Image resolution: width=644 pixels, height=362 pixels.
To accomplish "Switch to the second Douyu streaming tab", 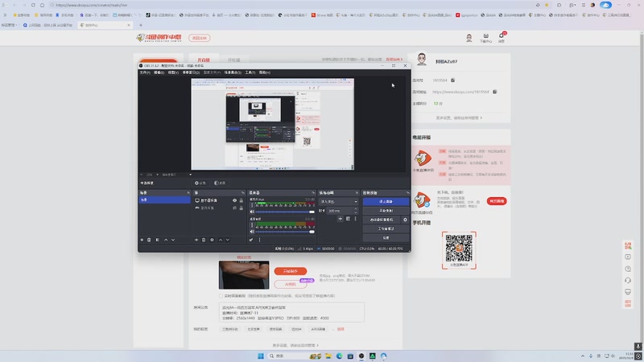I will 233,60.
